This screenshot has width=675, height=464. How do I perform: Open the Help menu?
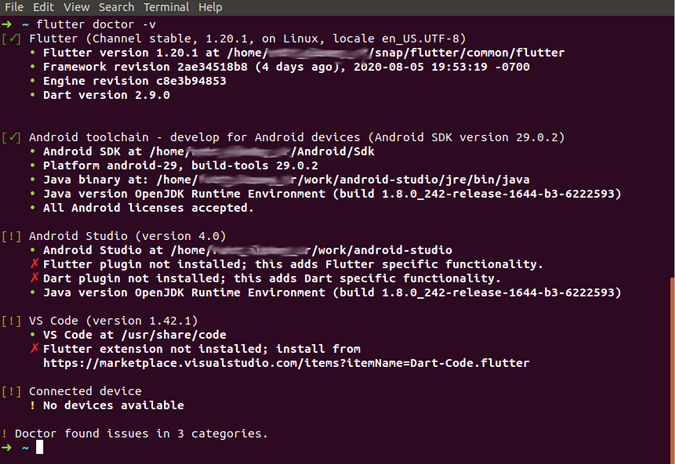tap(210, 7)
